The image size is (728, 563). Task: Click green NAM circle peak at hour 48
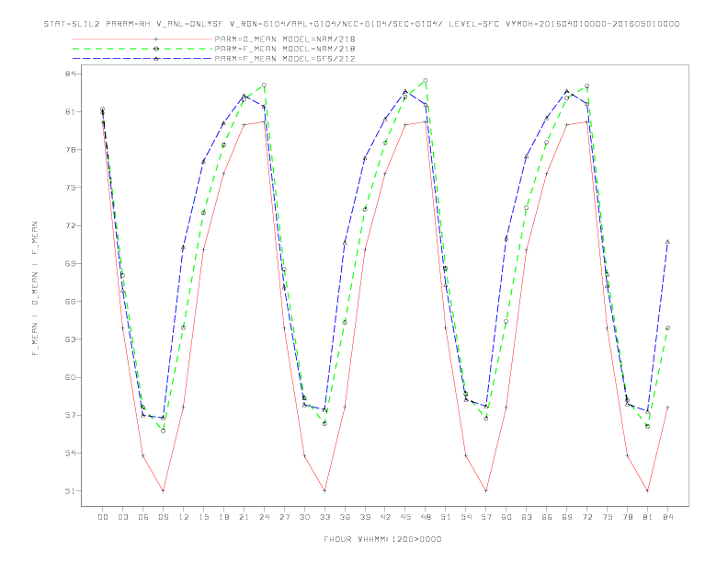(426, 81)
